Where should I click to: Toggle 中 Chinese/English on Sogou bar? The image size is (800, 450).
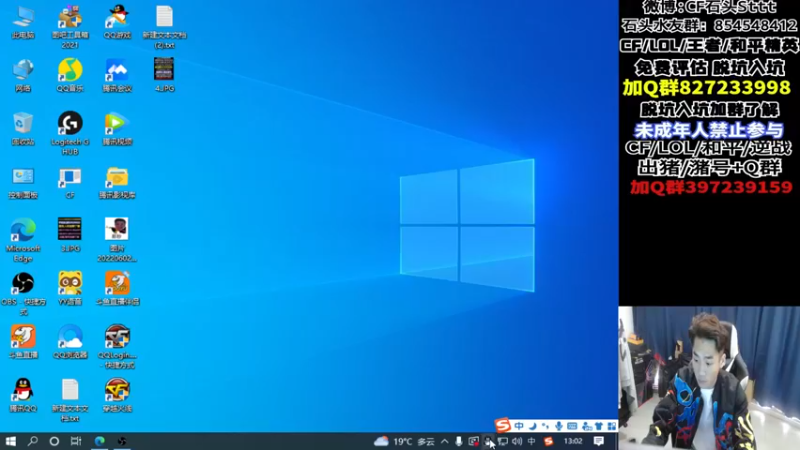pos(519,426)
